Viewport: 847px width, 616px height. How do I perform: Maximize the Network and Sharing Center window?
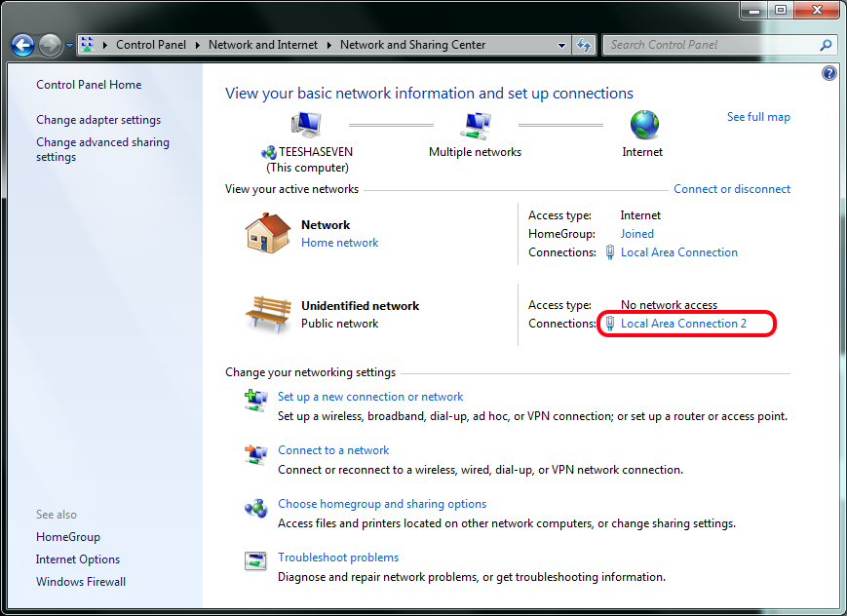pyautogui.click(x=781, y=11)
